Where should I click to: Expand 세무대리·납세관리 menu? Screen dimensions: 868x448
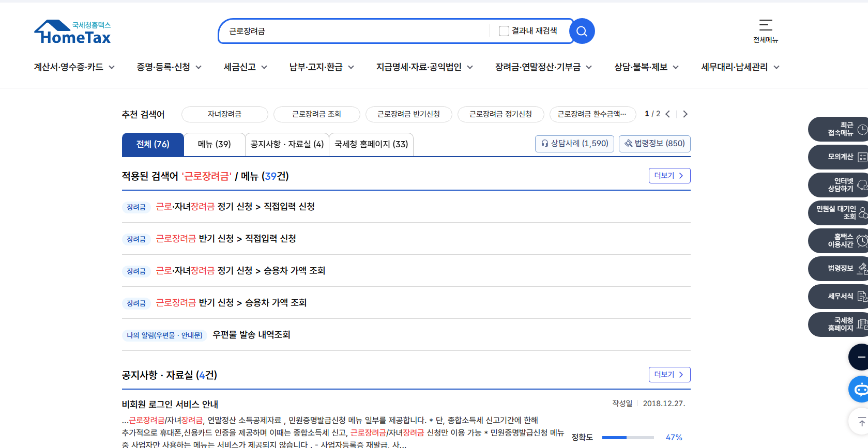click(x=740, y=67)
